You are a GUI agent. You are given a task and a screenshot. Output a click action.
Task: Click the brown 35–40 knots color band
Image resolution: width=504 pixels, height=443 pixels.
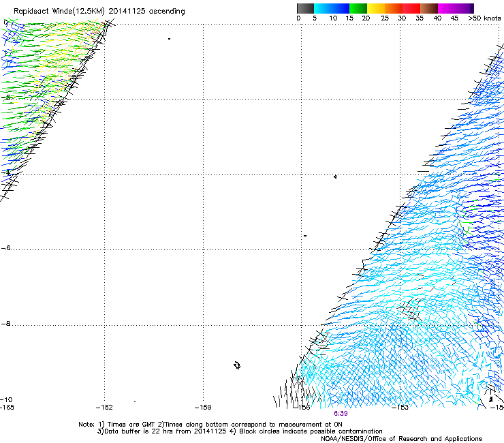click(x=429, y=8)
